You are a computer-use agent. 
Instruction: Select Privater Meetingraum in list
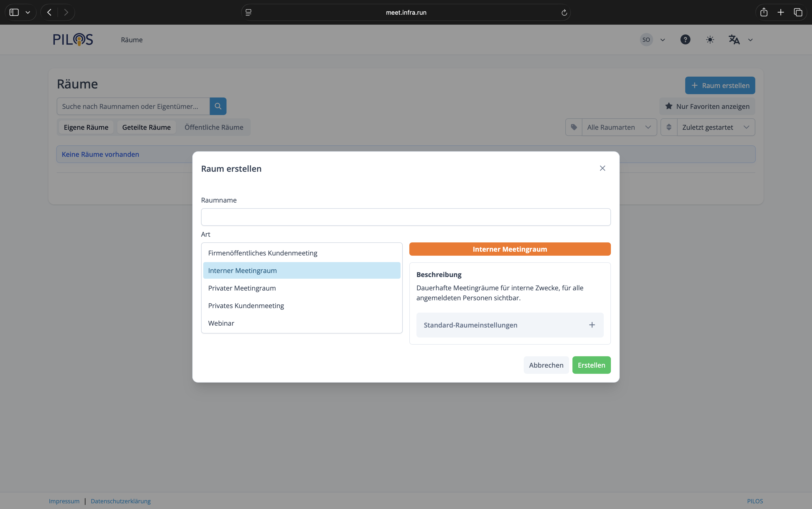point(242,288)
